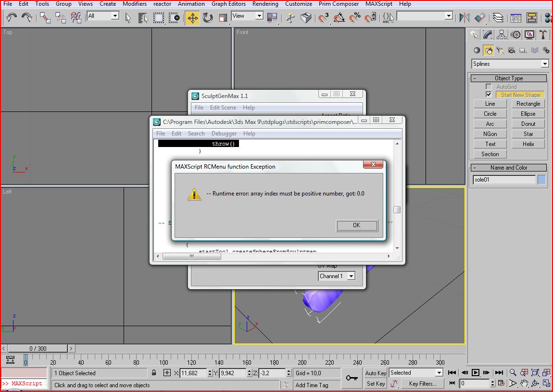The height and width of the screenshot is (392, 553).
Task: Choose the Select Object arrow tool
Action: point(128,17)
